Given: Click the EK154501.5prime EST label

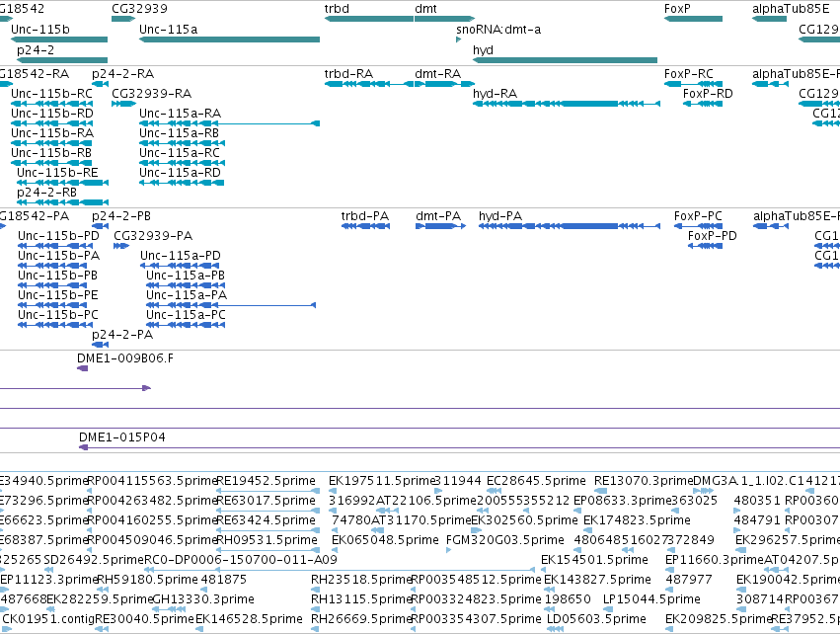Looking at the screenshot, I should tap(594, 560).
